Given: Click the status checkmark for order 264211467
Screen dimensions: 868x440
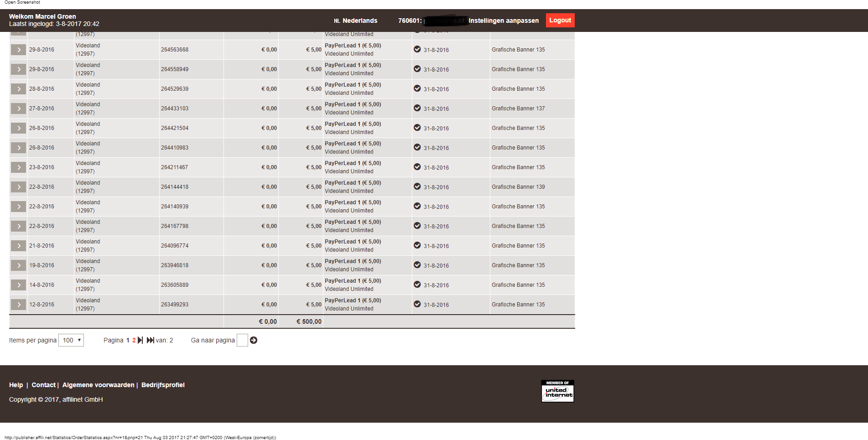Looking at the screenshot, I should (417, 167).
